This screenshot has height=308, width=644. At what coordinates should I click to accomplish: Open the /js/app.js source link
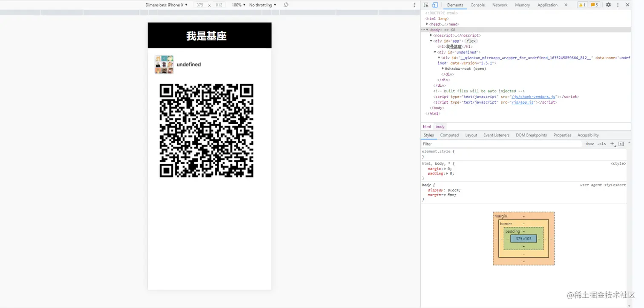point(523,102)
